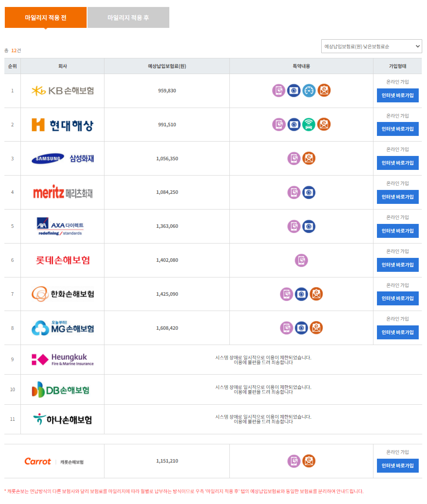Click 인터넷 바로가입 for 롯데손해보험
This screenshot has width=427, height=504.
(397, 265)
